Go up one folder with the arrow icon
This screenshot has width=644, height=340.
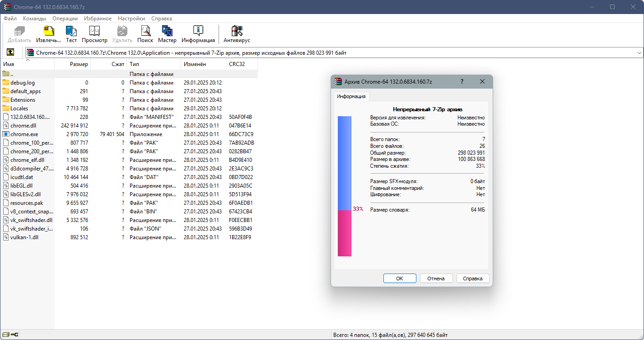pos(10,52)
